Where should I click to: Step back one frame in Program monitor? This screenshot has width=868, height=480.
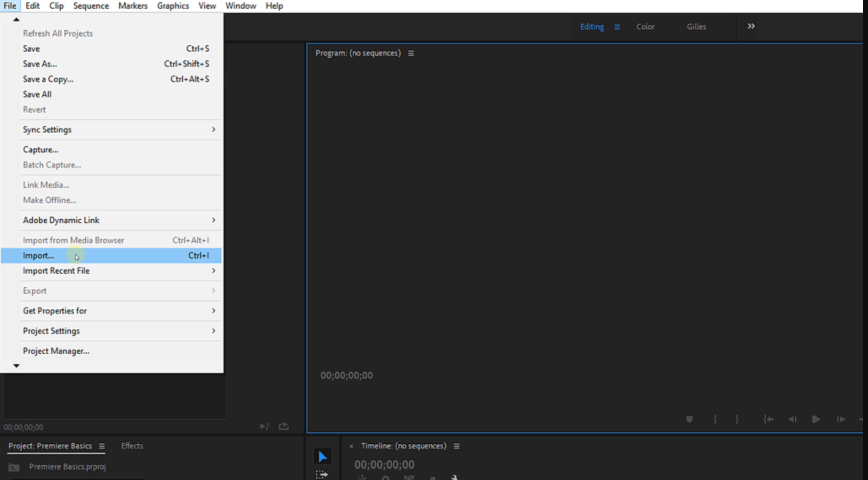pos(793,419)
